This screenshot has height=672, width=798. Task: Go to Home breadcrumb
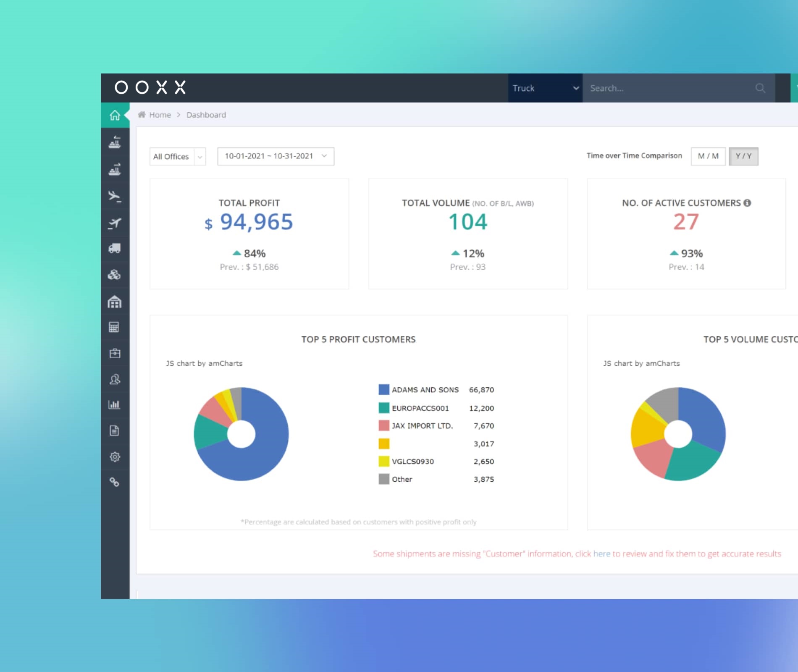point(160,115)
